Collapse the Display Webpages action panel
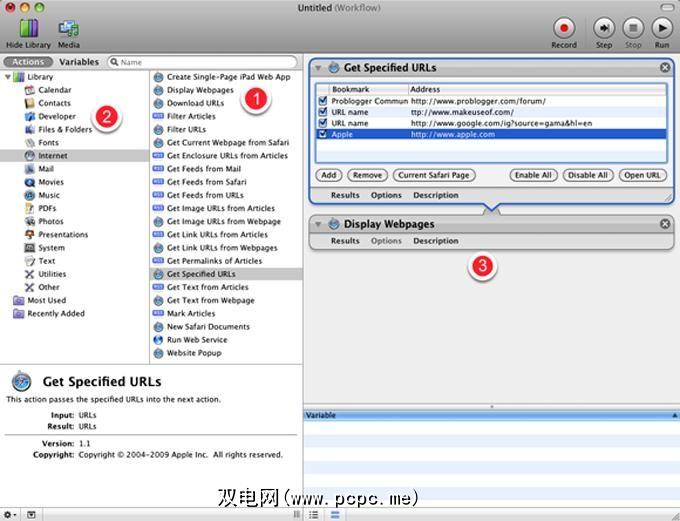Image resolution: width=680 pixels, height=521 pixels. (x=318, y=224)
